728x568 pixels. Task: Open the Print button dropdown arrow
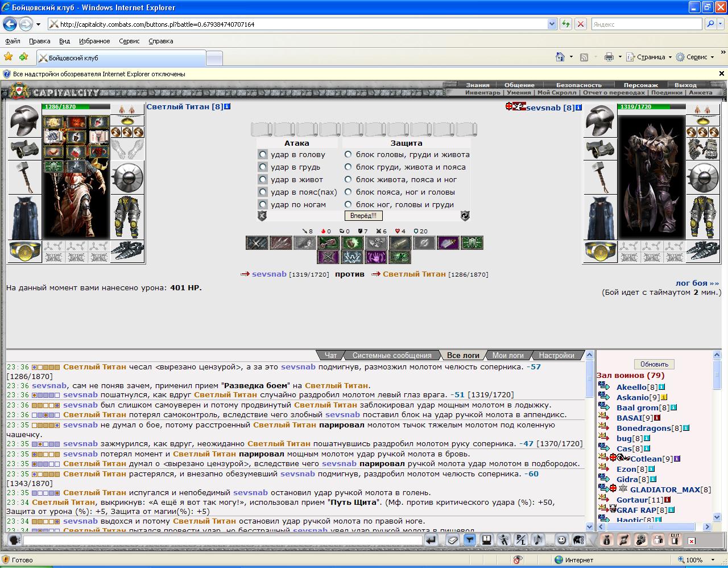tap(620, 57)
